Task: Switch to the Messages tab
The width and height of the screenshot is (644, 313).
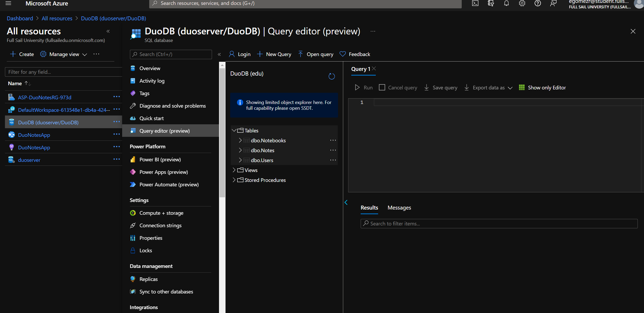Action: (x=399, y=208)
